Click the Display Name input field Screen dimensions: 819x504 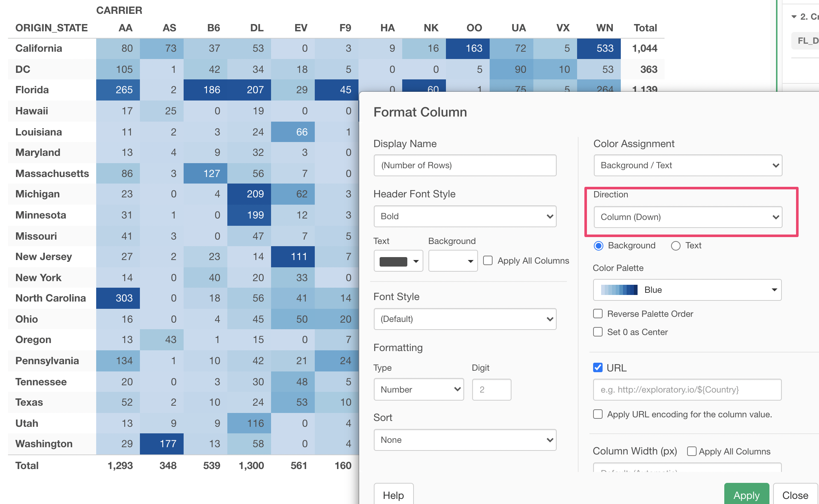[x=465, y=165]
